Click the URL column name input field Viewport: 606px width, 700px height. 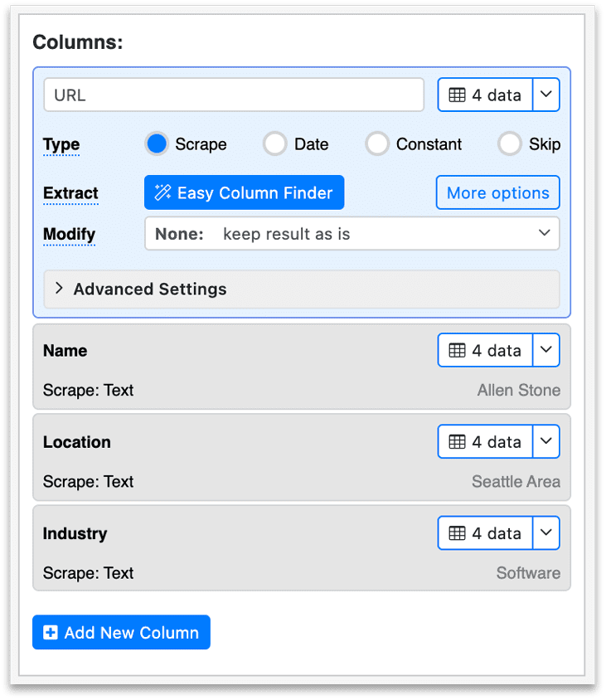tap(234, 95)
